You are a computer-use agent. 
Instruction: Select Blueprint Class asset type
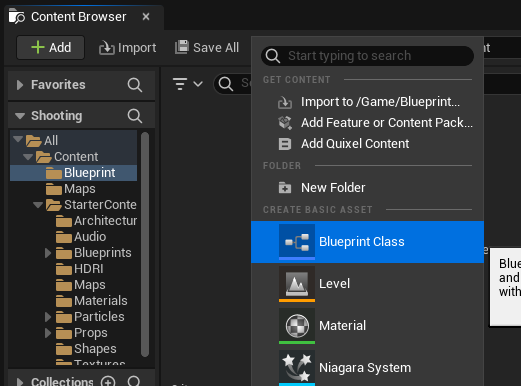pos(367,242)
